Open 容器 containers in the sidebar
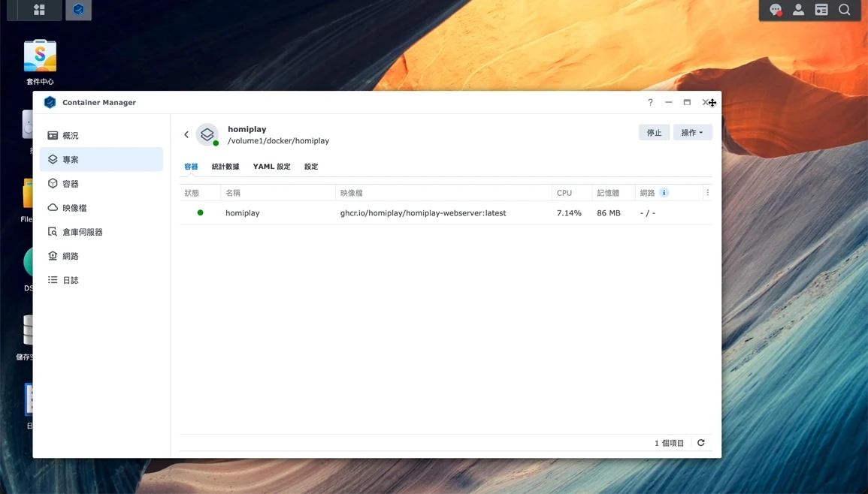This screenshot has width=868, height=494. (101, 184)
